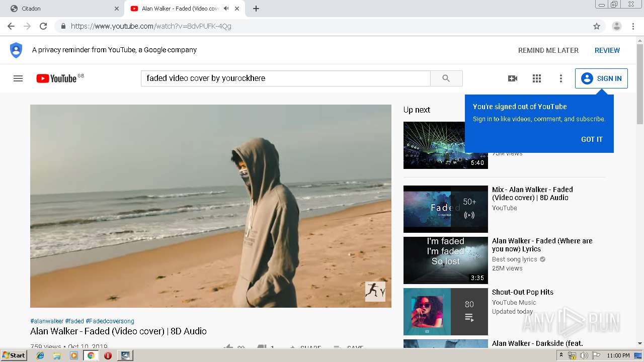
Task: Reload the current page
Action: point(43,26)
